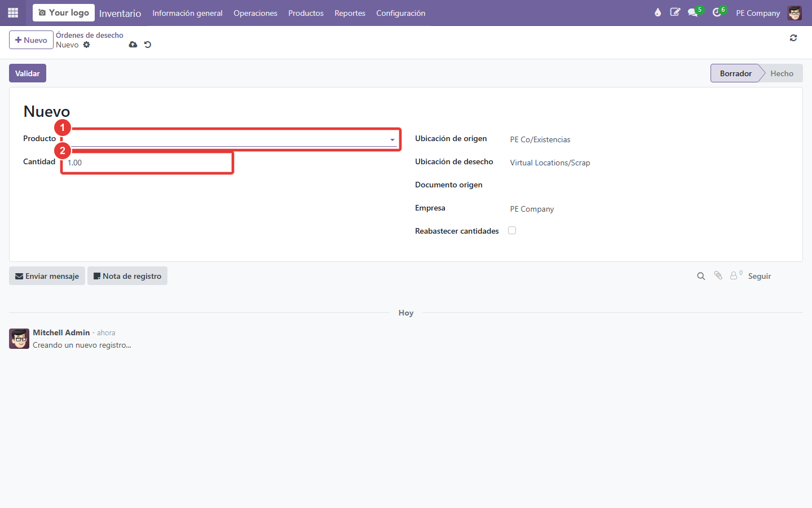Click Mitchell Admin's avatar in chatter

click(x=19, y=339)
